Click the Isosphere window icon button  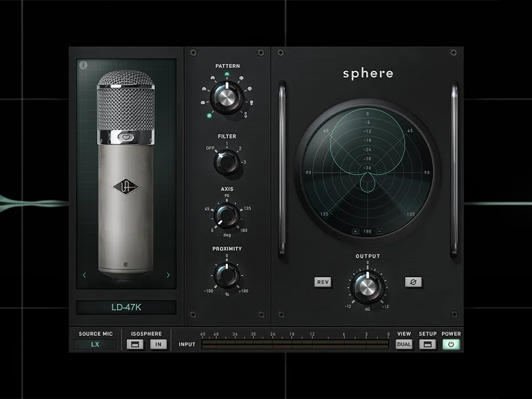pos(135,344)
